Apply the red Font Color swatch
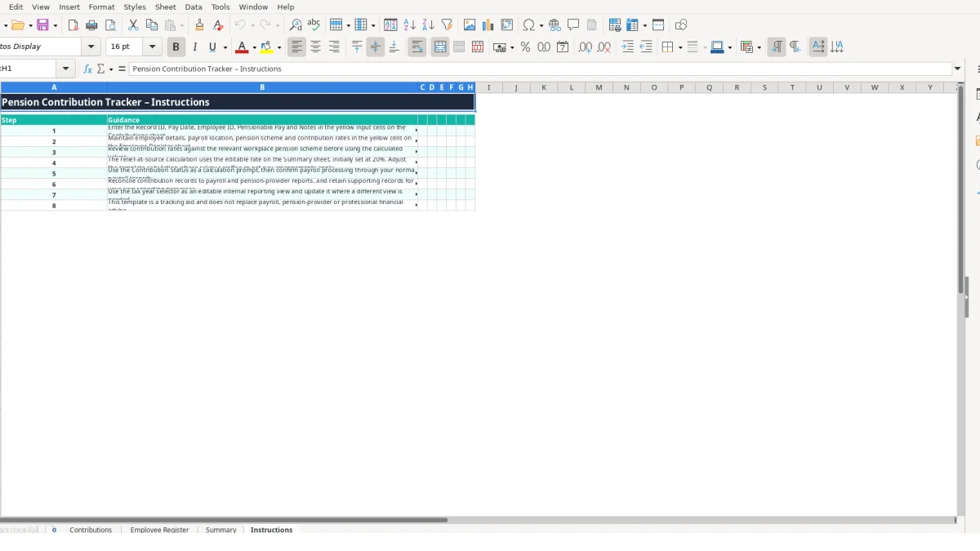Image resolution: width=980 pixels, height=551 pixels. point(241,47)
